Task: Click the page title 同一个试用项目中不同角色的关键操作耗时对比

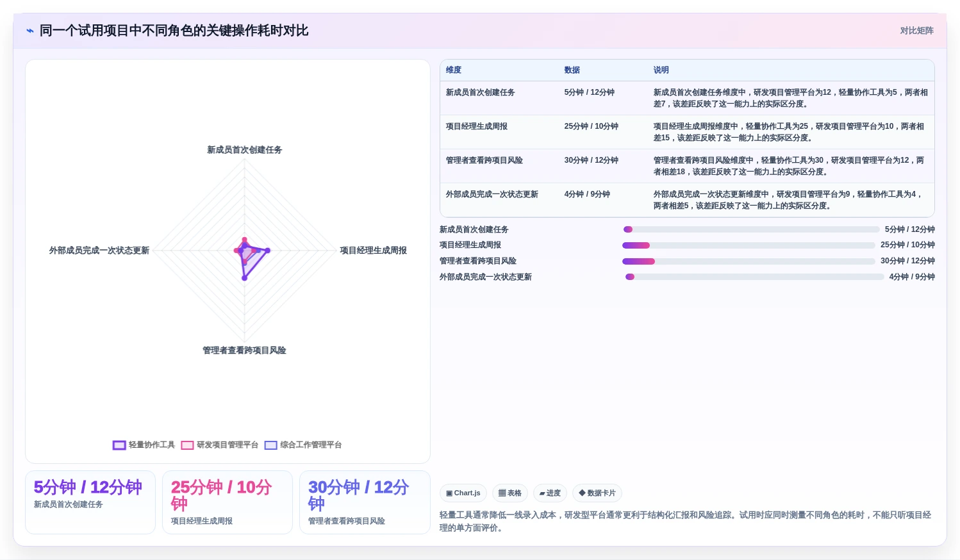Action: (174, 31)
